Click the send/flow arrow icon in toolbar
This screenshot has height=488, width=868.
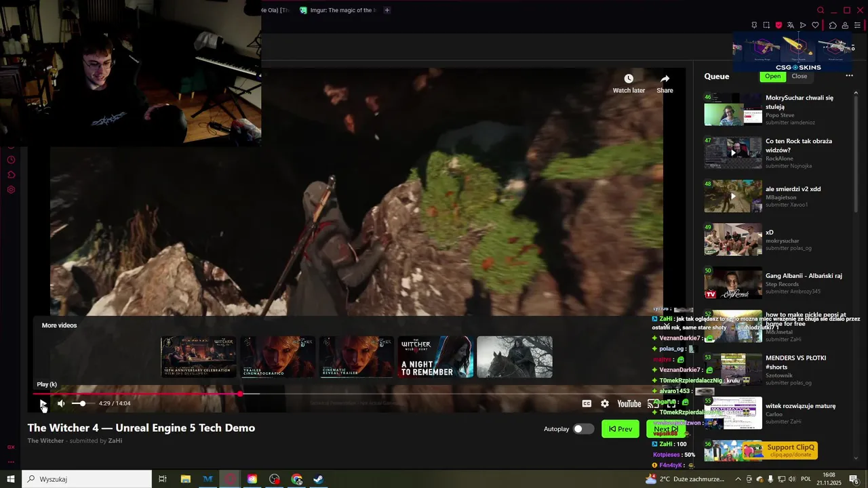[x=803, y=25]
